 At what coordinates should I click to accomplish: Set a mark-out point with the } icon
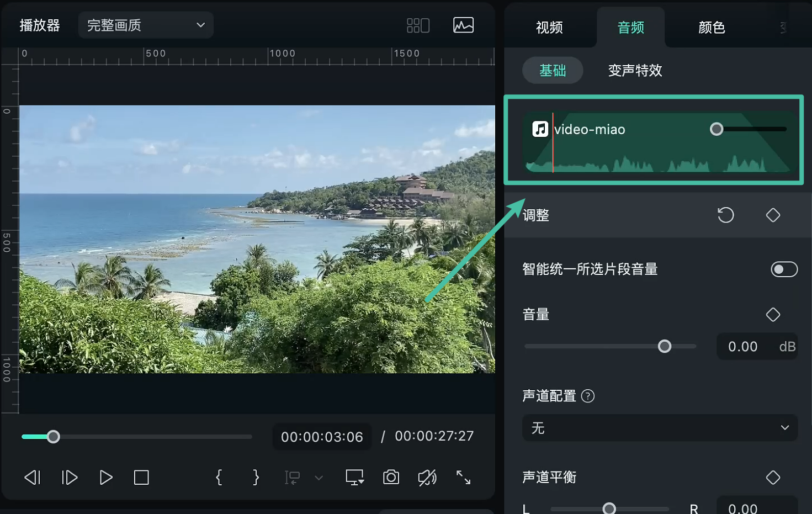[x=255, y=477]
